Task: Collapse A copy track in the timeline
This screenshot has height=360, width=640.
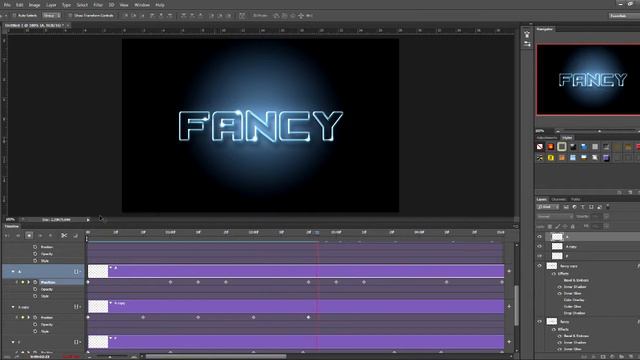Action: point(13,307)
